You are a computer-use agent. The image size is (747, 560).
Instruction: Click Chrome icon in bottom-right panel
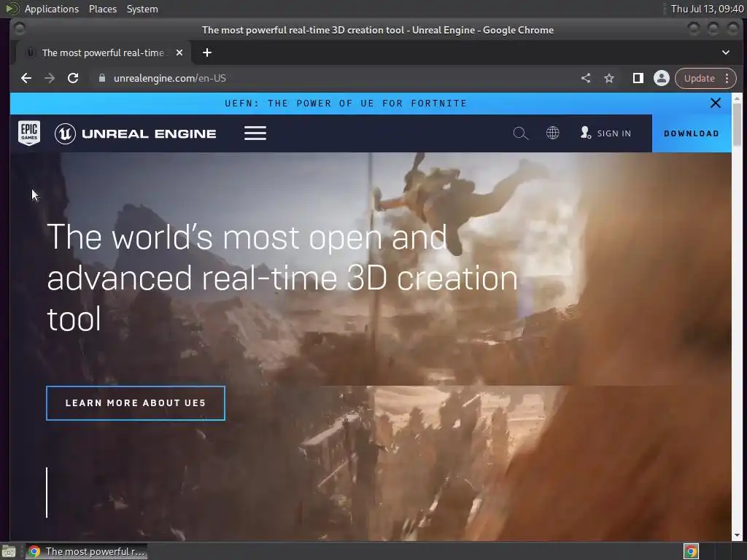pyautogui.click(x=691, y=551)
